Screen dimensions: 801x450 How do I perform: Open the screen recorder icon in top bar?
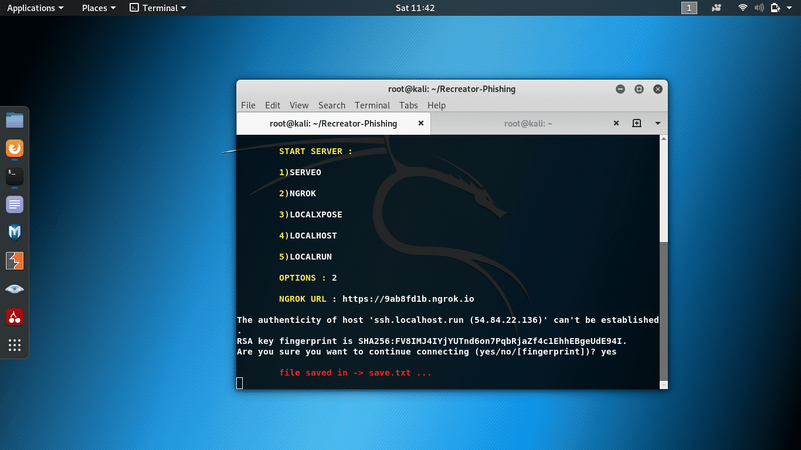pos(716,8)
